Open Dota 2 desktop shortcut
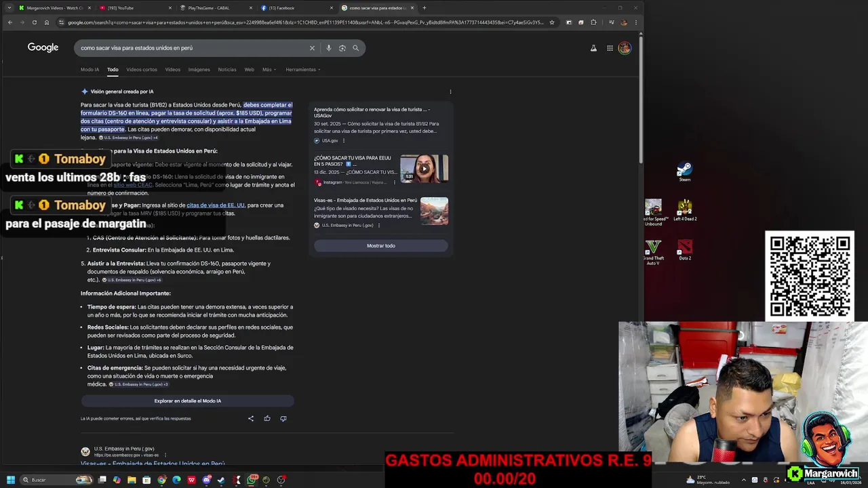Viewport: 868px width, 488px height. coord(685,250)
